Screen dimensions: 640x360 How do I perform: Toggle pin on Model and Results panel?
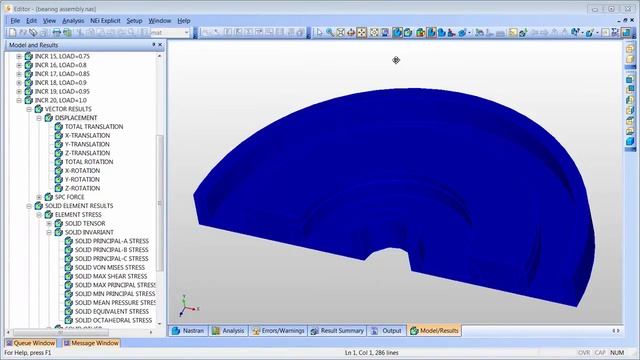[x=153, y=44]
